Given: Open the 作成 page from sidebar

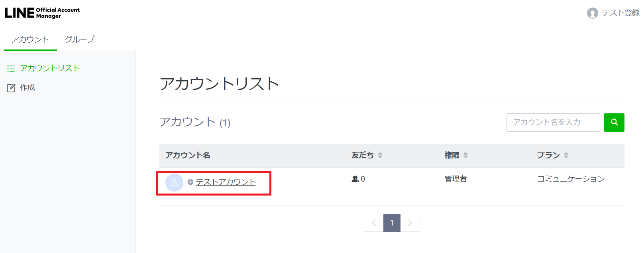Looking at the screenshot, I should point(27,87).
